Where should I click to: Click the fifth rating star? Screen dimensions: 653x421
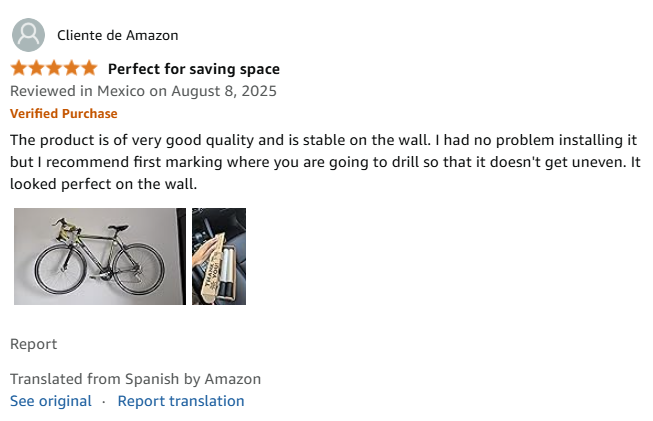(89, 69)
